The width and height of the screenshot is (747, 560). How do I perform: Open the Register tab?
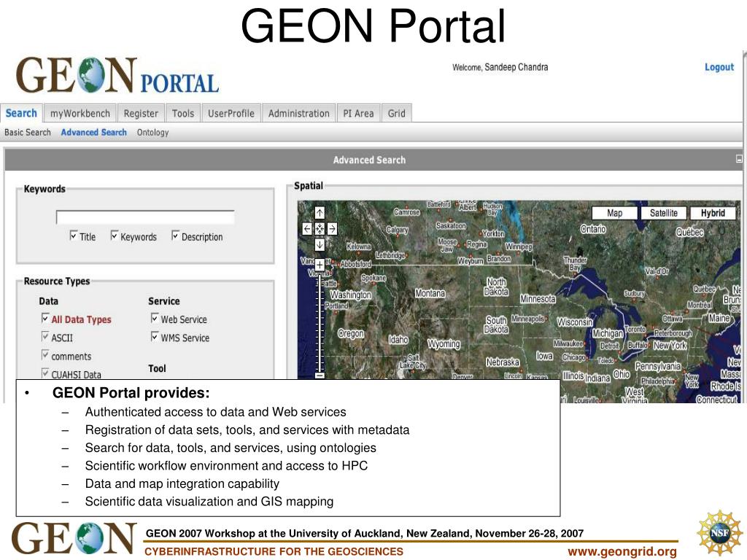(141, 113)
